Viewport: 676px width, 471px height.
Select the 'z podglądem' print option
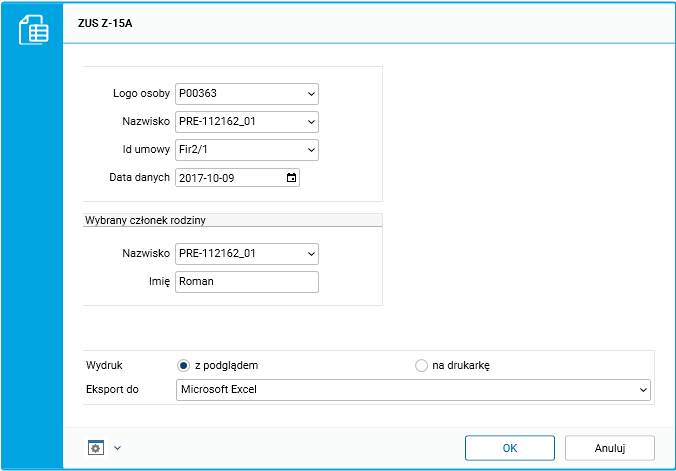pyautogui.click(x=183, y=365)
